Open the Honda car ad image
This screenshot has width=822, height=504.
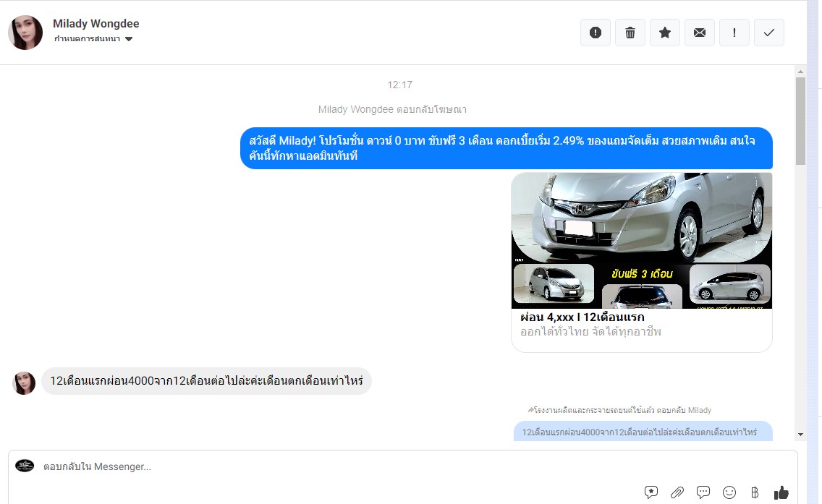pos(642,241)
